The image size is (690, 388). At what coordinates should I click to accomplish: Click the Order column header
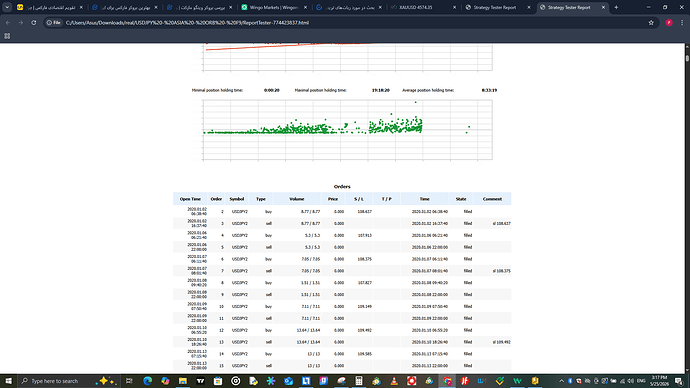coord(216,199)
